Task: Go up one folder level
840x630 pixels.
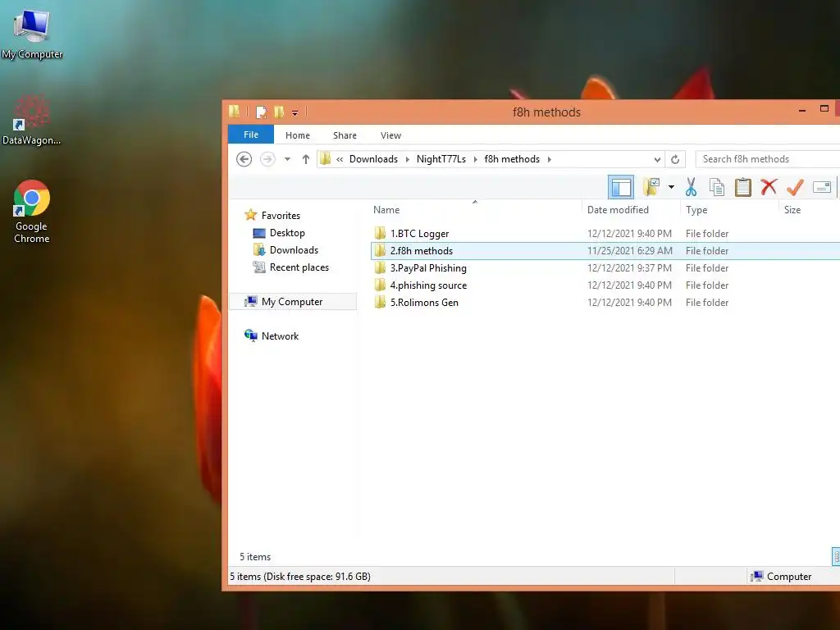Action: (x=305, y=159)
